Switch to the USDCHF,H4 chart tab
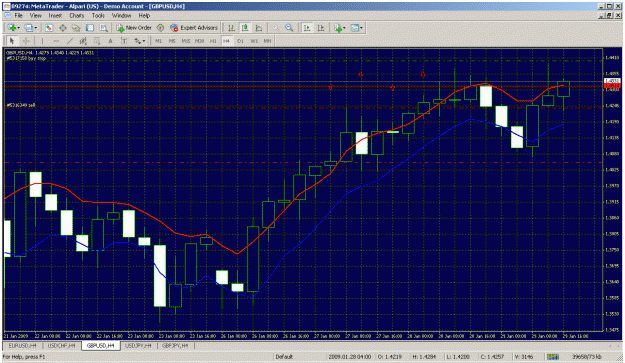 [61, 346]
